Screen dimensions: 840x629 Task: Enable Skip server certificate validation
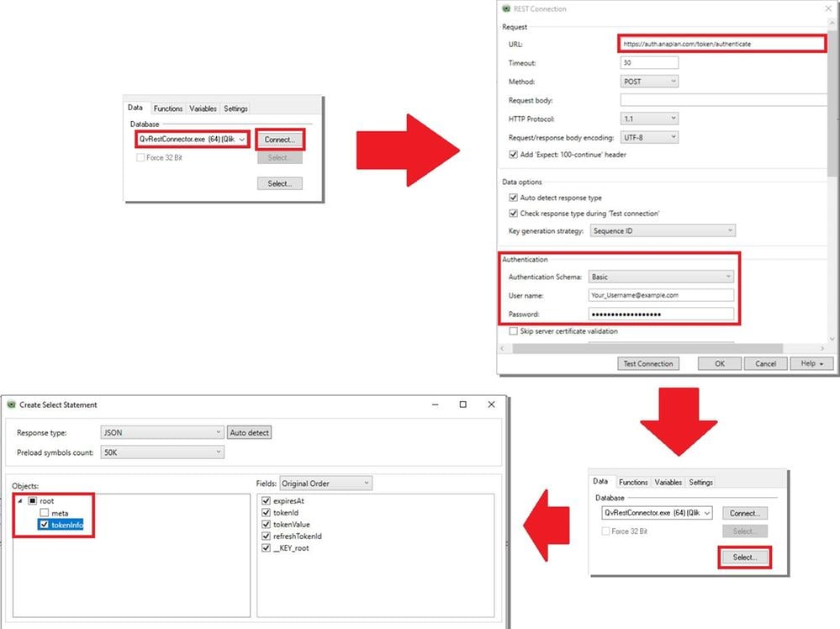pyautogui.click(x=513, y=331)
